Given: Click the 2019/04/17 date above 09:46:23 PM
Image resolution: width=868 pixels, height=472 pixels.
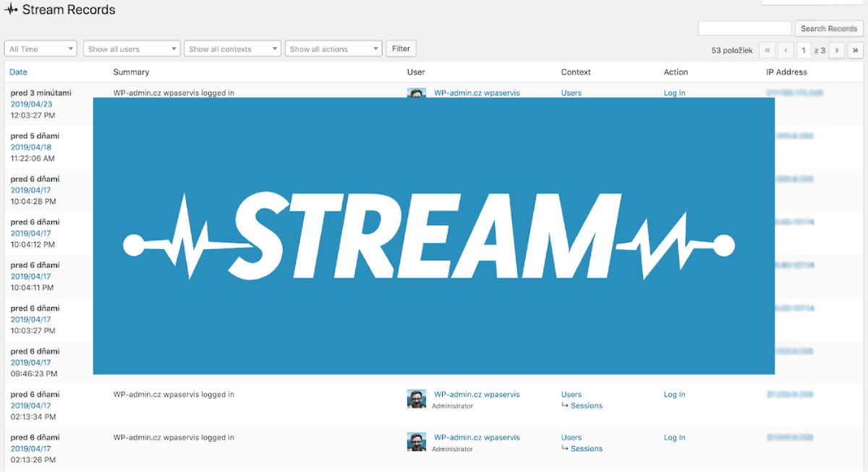Looking at the screenshot, I should 31,363.
